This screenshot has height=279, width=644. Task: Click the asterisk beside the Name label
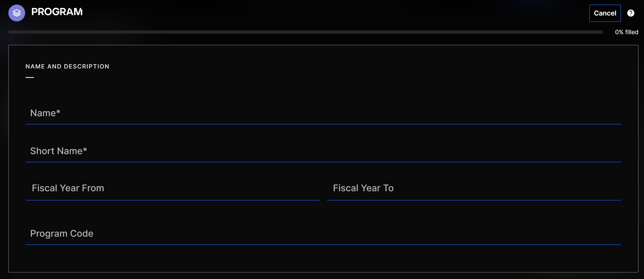(x=58, y=112)
